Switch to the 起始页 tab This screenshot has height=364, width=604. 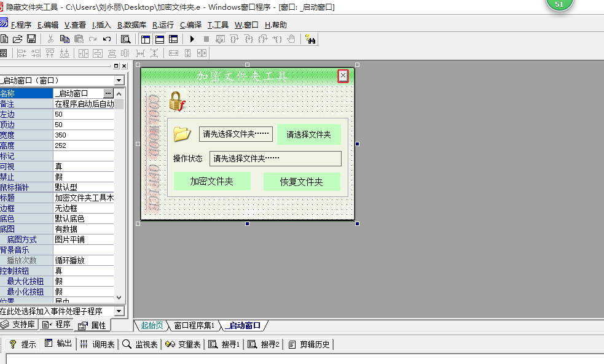point(152,325)
